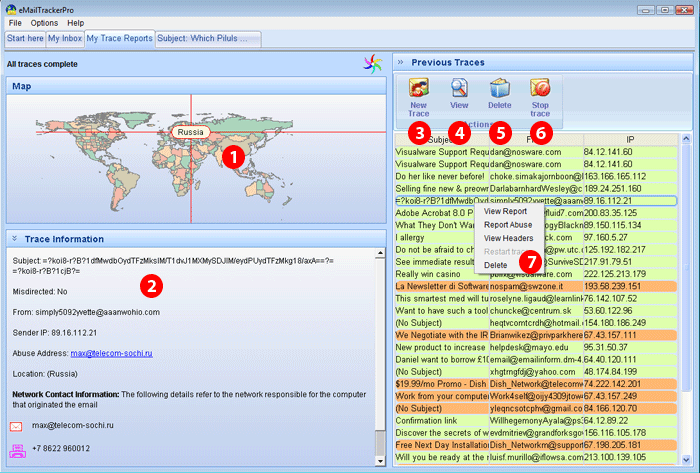
Task: Click down arrow of Previous Traces scrollbar
Action: point(686,459)
